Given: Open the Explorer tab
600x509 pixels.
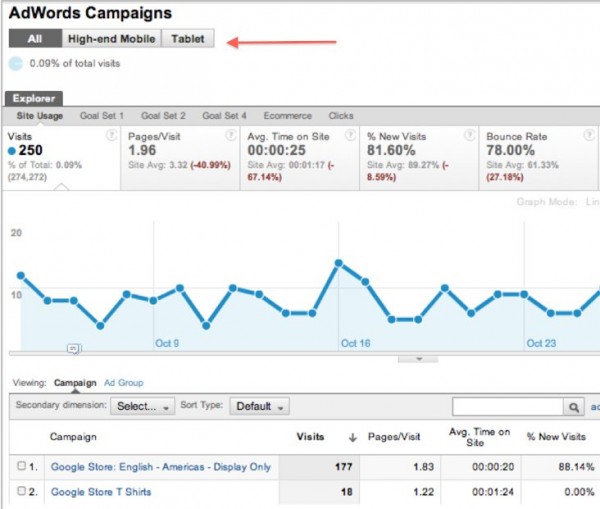Looking at the screenshot, I should (34, 98).
